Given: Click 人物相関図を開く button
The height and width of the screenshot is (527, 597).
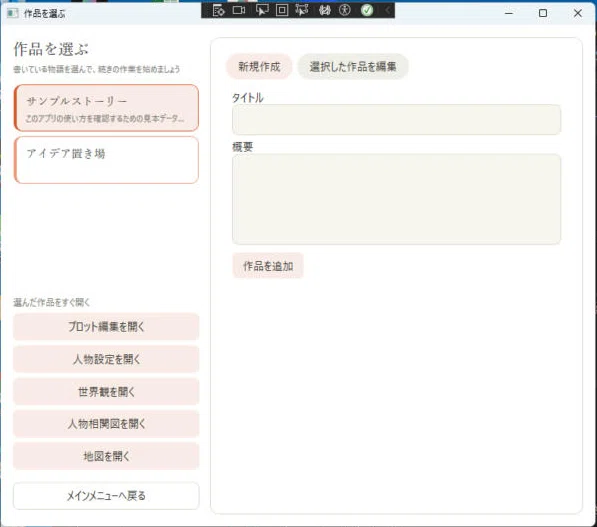Looking at the screenshot, I should click(x=106, y=424).
